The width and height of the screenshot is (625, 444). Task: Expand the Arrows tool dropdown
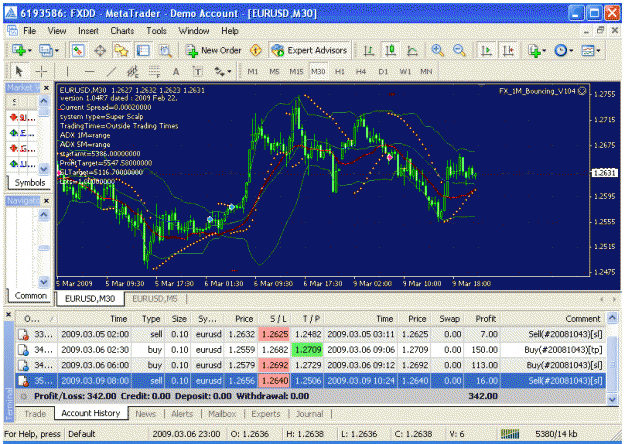[x=229, y=72]
